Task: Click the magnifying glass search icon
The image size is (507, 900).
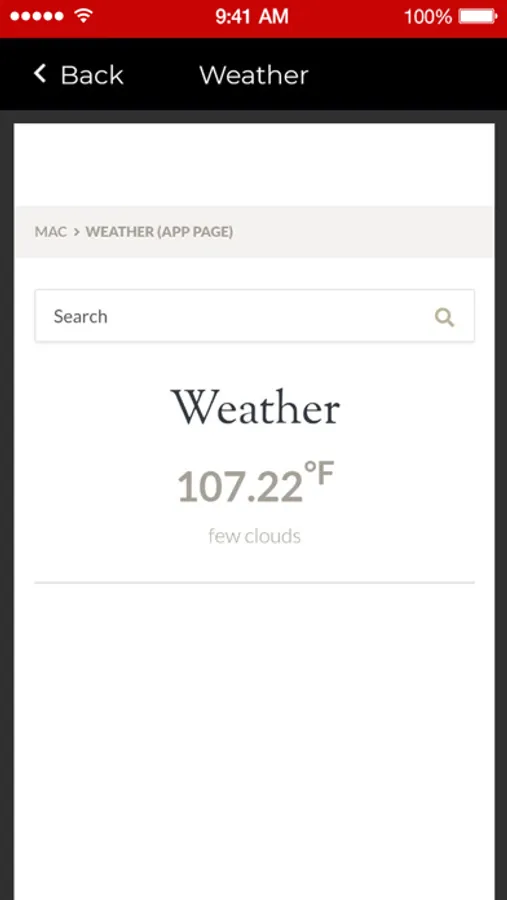Action: (x=444, y=317)
